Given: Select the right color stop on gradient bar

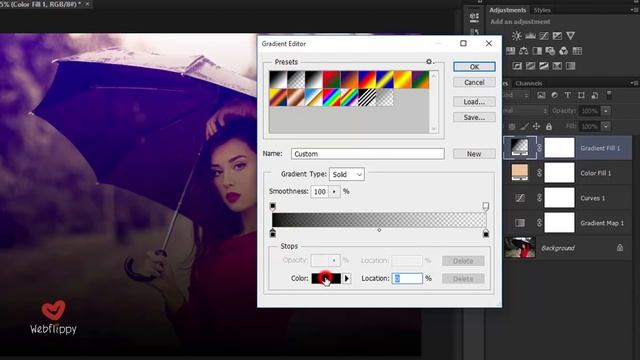Looking at the screenshot, I should pyautogui.click(x=486, y=233).
